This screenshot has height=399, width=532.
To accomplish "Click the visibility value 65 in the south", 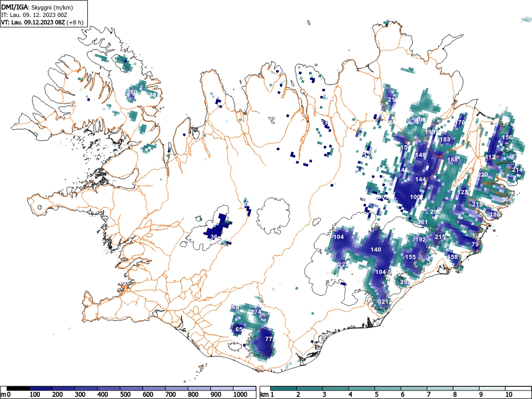I will [239, 329].
